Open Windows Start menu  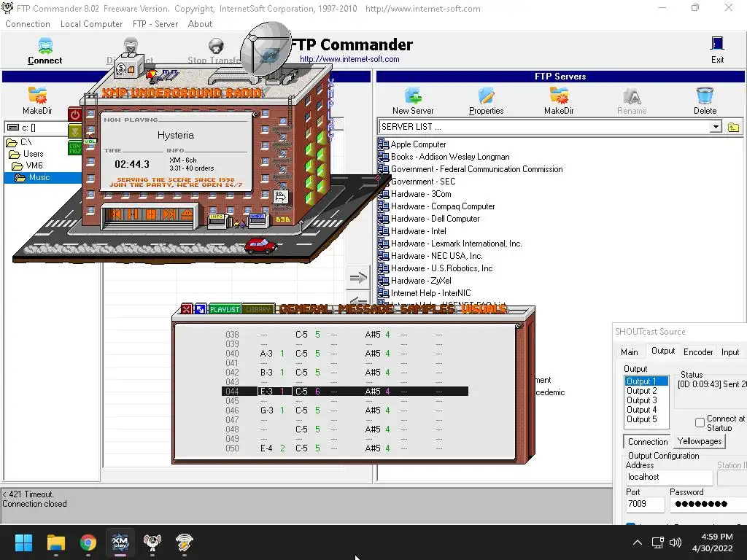(23, 542)
